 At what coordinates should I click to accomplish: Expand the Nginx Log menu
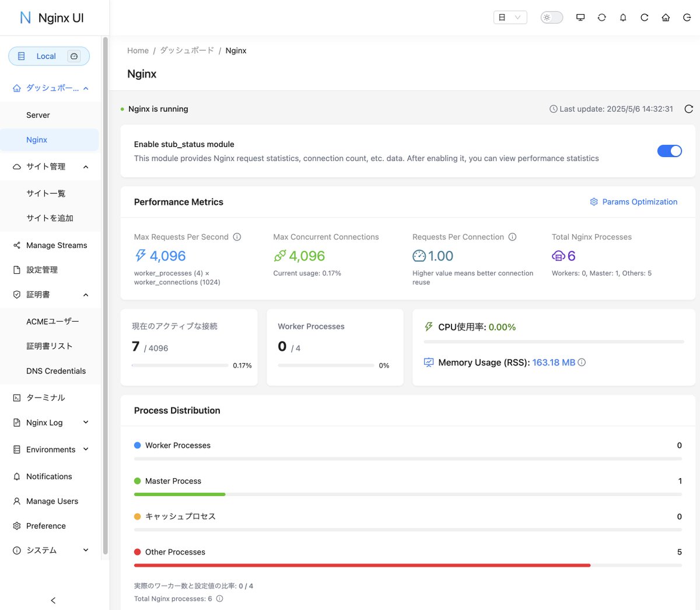point(51,423)
